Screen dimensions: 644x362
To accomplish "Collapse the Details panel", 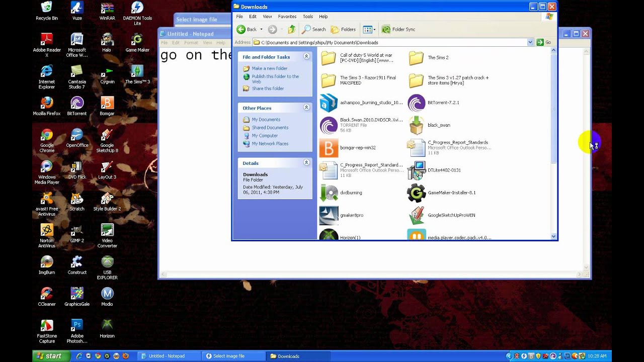I will coord(306,163).
